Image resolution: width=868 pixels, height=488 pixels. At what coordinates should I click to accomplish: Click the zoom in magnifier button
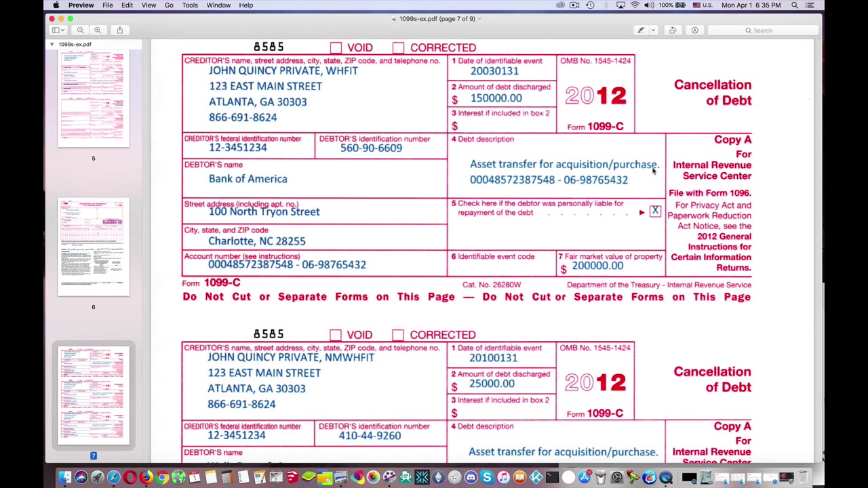point(98,30)
